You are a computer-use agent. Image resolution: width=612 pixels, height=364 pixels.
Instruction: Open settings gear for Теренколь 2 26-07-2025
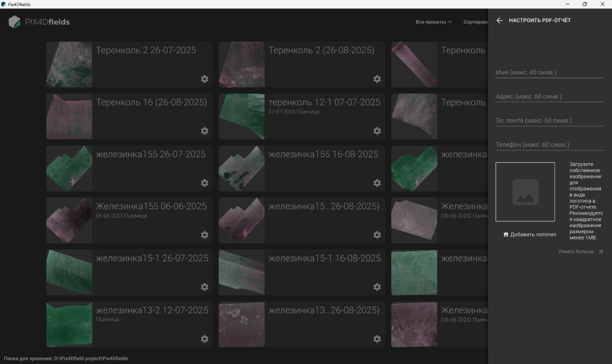click(204, 79)
